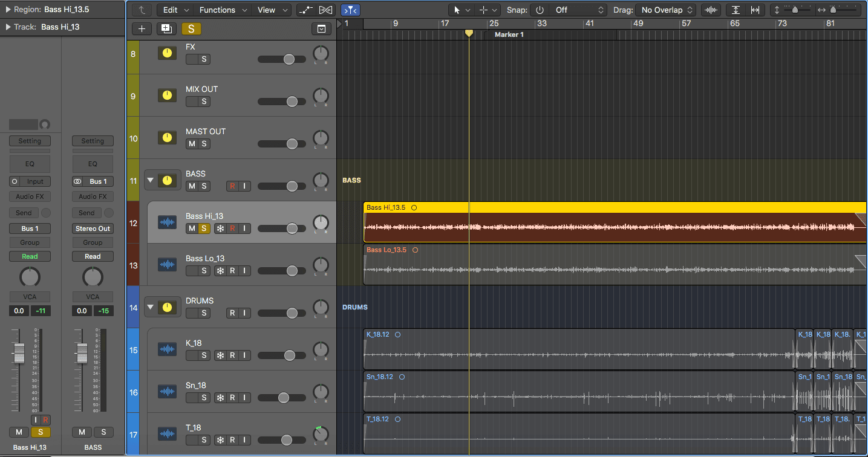
Task: Toggle freeze snowflake on Sn_18 track
Action: point(220,398)
